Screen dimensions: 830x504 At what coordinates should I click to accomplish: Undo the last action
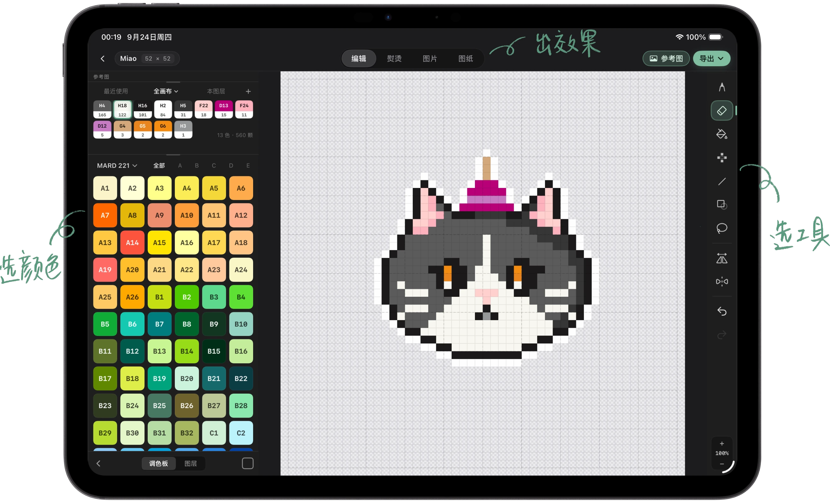tap(721, 311)
